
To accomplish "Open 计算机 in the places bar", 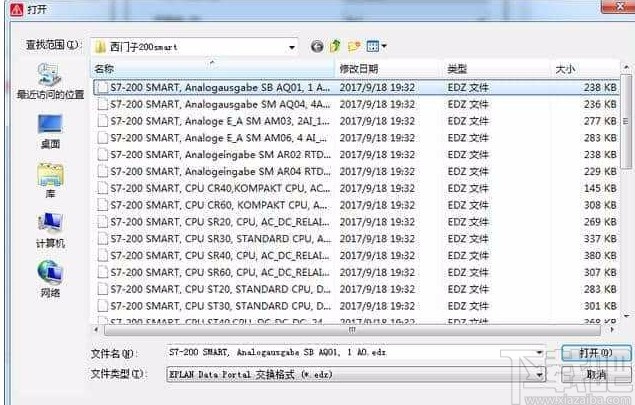I will pyautogui.click(x=50, y=230).
